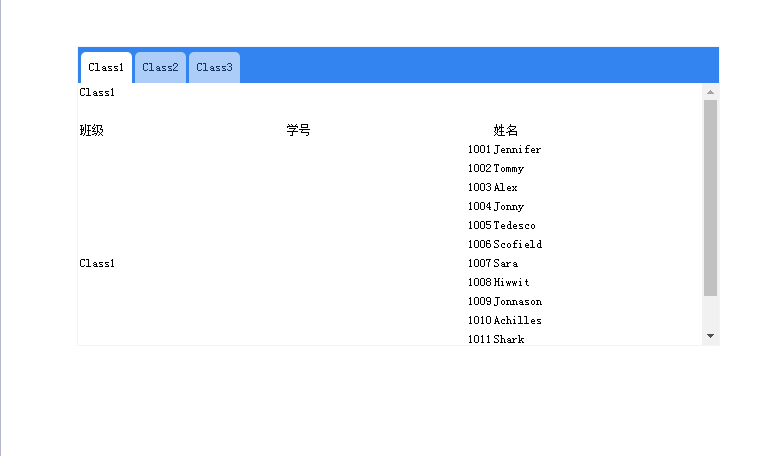The width and height of the screenshot is (763, 456).
Task: Select the row 1001 Jennifer
Action: click(x=505, y=149)
